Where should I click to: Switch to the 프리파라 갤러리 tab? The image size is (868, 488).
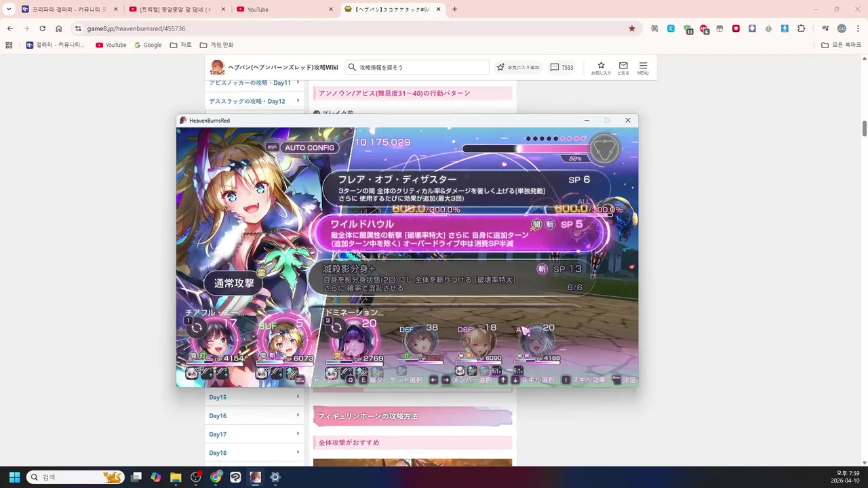pos(69,9)
